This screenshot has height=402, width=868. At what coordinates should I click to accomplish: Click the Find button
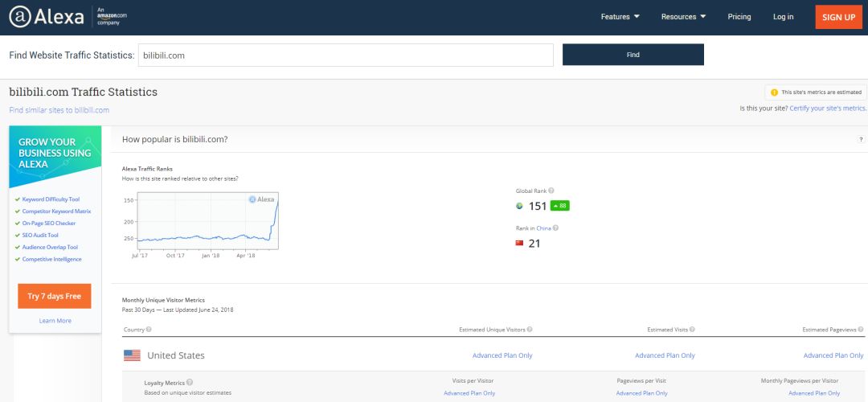tap(633, 55)
